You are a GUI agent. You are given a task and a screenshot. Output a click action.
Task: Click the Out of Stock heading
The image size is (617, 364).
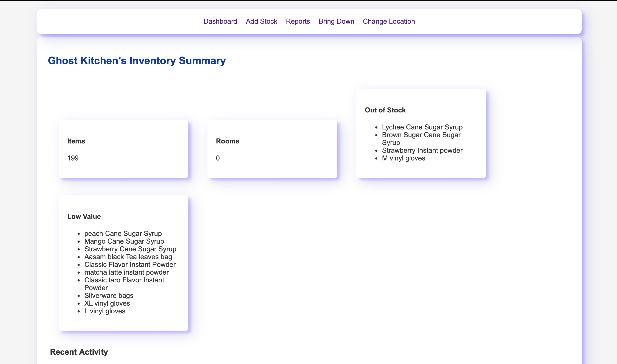(385, 110)
